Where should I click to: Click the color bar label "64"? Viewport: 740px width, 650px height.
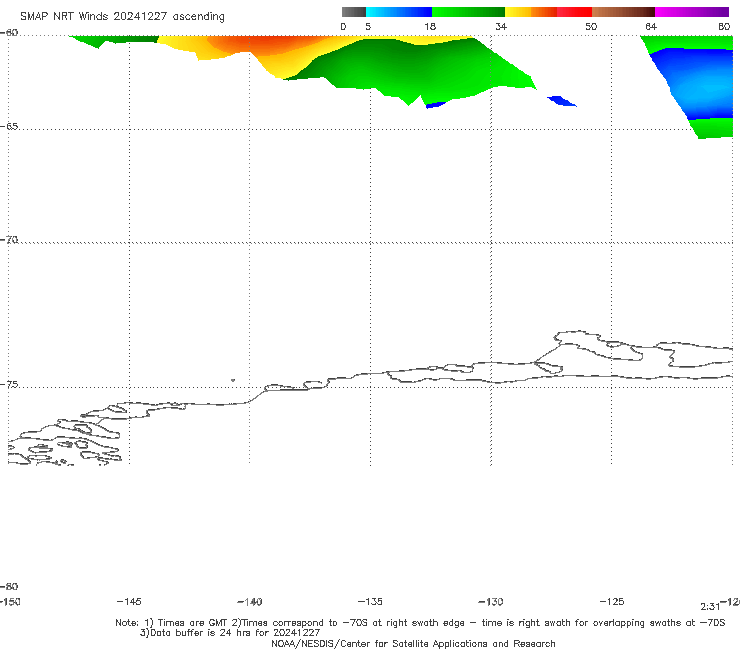651,26
